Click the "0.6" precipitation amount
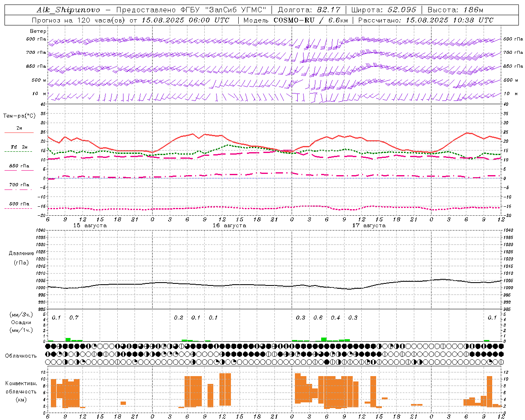 318,318
